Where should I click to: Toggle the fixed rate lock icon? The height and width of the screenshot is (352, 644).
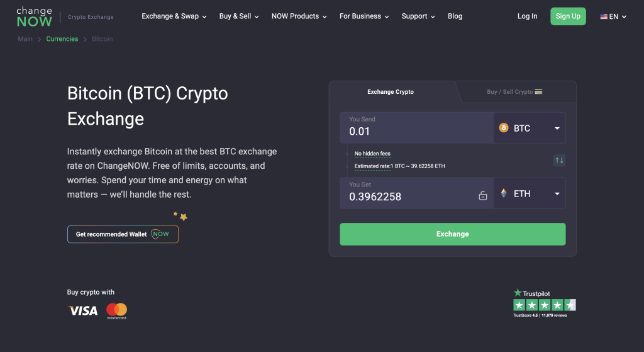click(482, 195)
